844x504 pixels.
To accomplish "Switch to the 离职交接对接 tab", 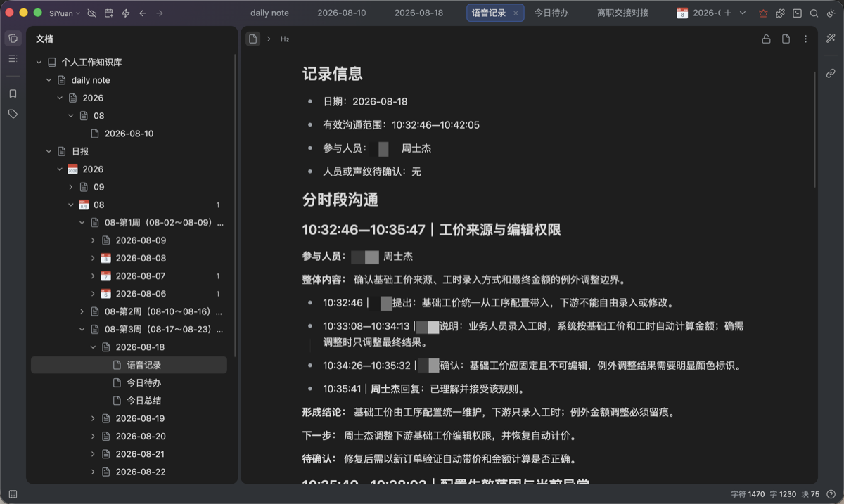I will click(x=623, y=13).
